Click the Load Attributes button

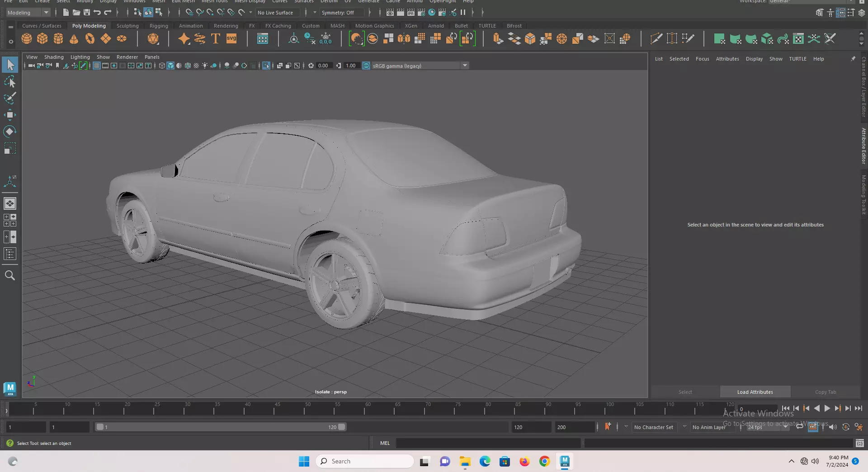[x=755, y=392]
